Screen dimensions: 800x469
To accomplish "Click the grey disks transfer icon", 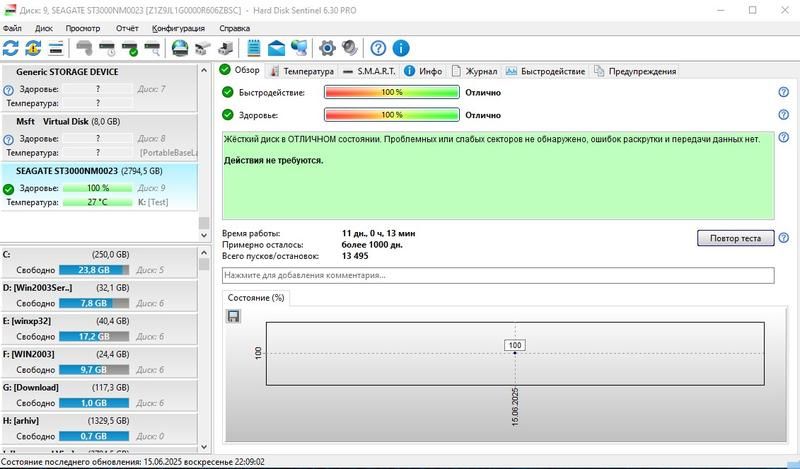I will tap(203, 48).
